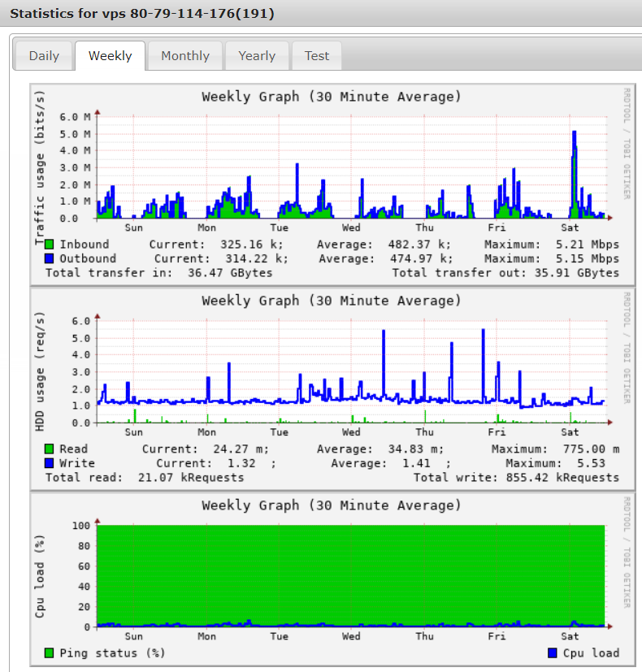
Task: Click the green Inbound legend swatch
Action: click(50, 245)
